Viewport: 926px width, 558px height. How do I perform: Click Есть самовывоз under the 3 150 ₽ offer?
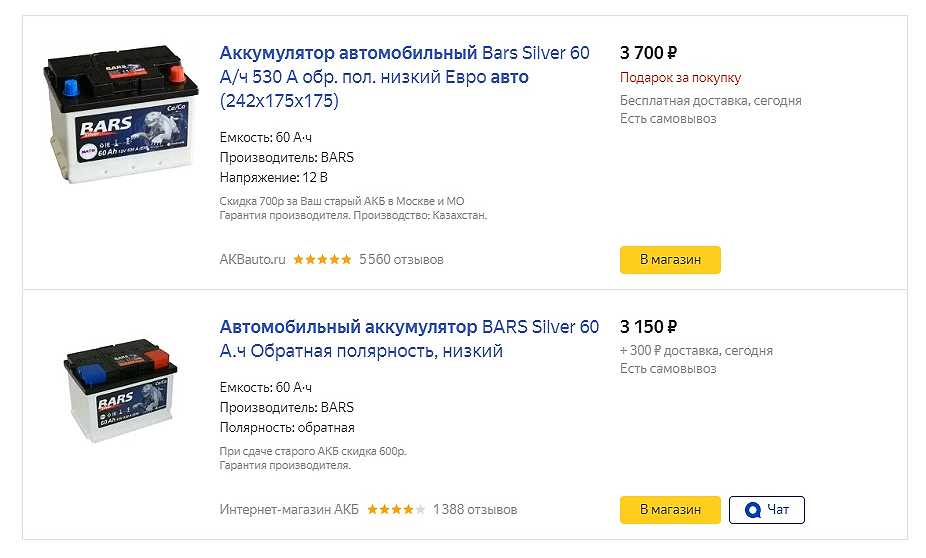pyautogui.click(x=668, y=369)
